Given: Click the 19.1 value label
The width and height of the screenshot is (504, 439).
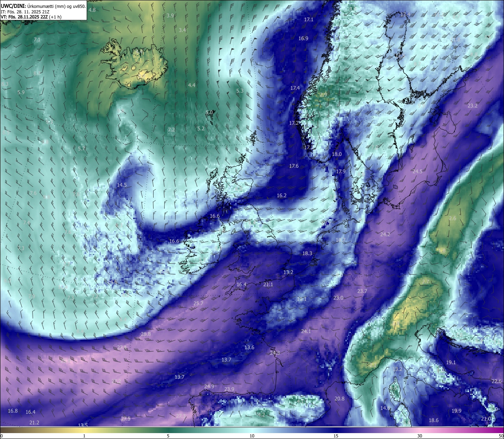Looking at the screenshot, I should click(451, 363).
